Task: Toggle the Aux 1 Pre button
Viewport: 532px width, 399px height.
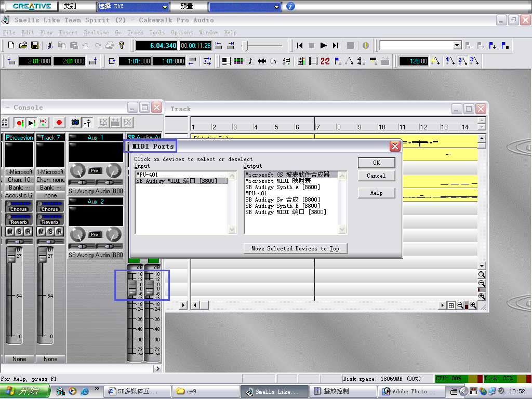Action: tap(95, 170)
